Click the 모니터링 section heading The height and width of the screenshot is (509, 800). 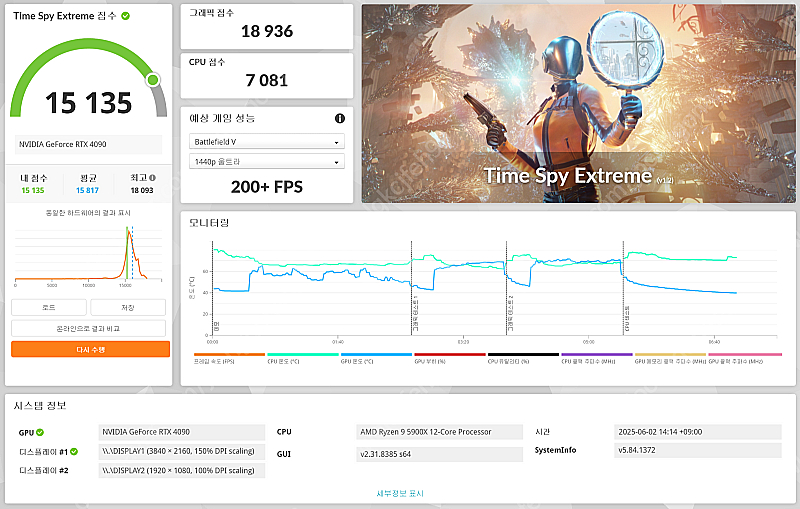[209, 223]
